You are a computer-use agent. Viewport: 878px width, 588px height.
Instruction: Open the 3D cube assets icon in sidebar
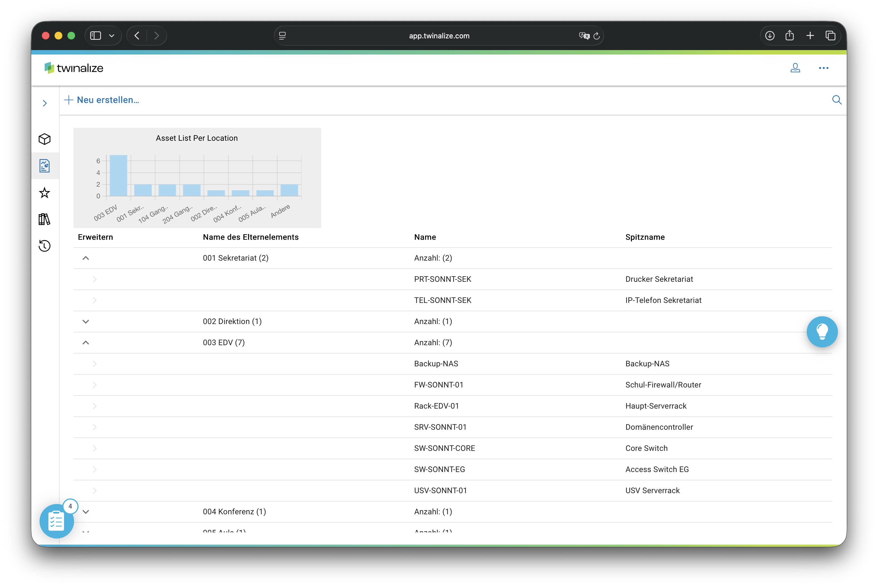pyautogui.click(x=44, y=139)
